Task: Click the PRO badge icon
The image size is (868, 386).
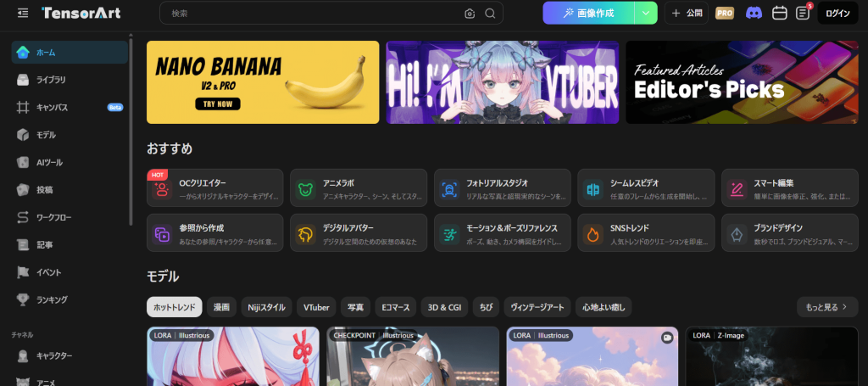Action: click(x=725, y=13)
